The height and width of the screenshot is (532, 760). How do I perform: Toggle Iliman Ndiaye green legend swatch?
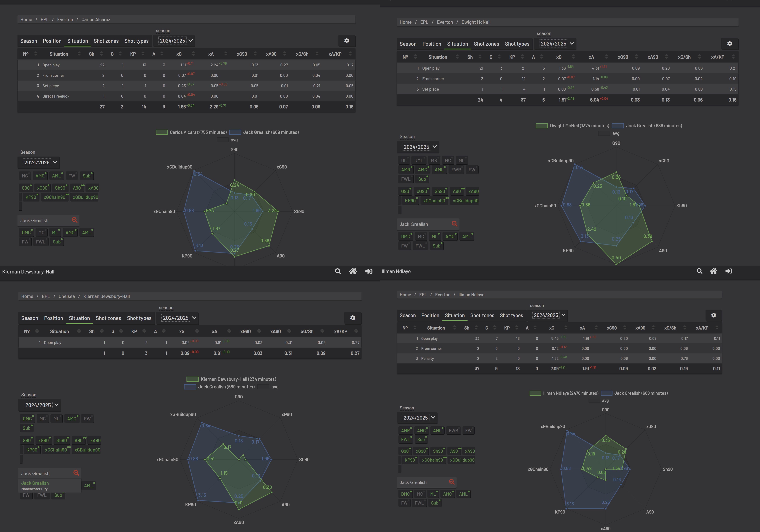click(535, 393)
